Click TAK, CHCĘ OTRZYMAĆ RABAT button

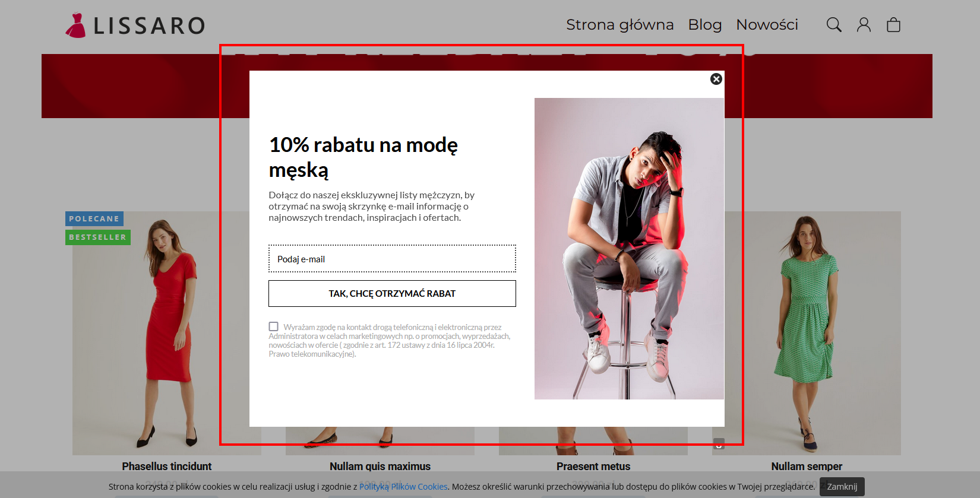click(392, 294)
